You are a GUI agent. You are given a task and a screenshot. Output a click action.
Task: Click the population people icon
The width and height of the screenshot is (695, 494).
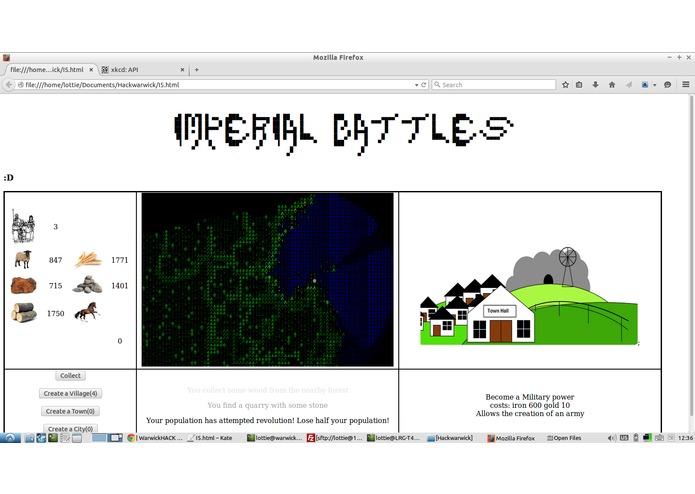point(23,226)
